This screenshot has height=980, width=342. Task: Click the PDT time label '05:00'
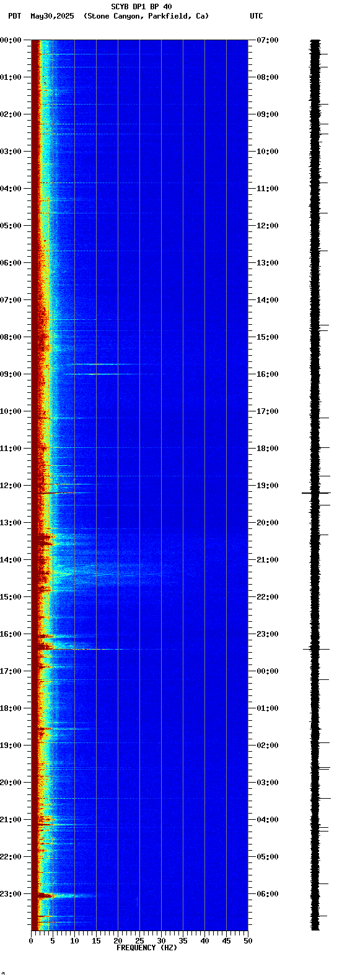[11, 226]
